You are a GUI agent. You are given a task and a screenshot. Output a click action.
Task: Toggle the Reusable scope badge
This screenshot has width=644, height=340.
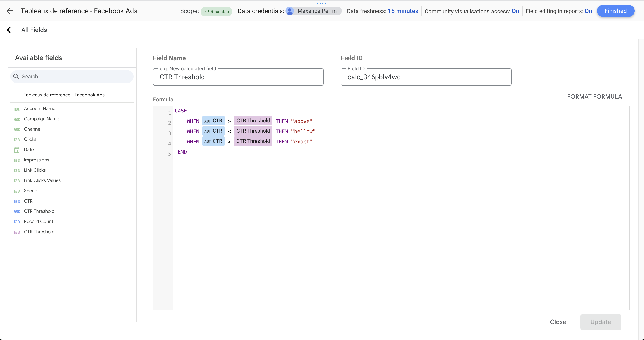click(x=217, y=11)
